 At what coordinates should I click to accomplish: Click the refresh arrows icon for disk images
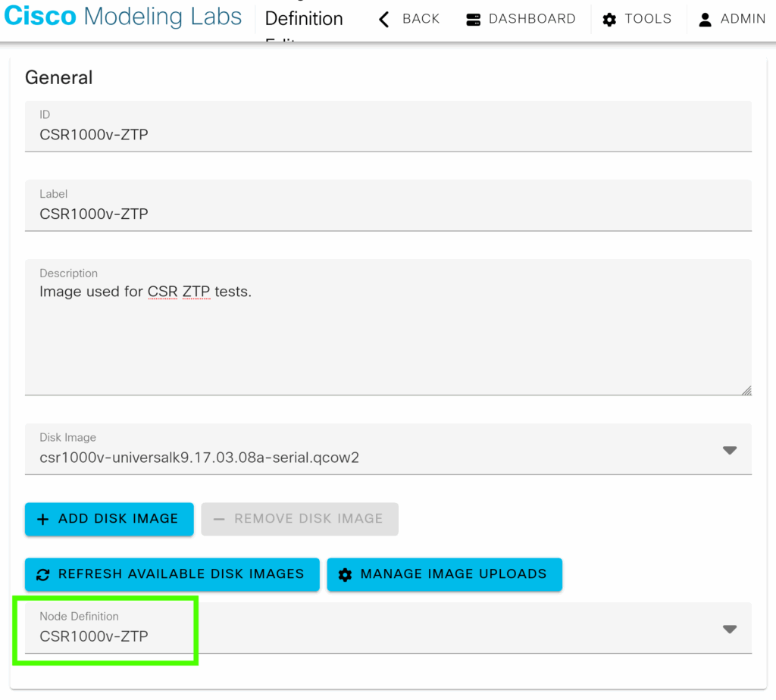tap(43, 575)
